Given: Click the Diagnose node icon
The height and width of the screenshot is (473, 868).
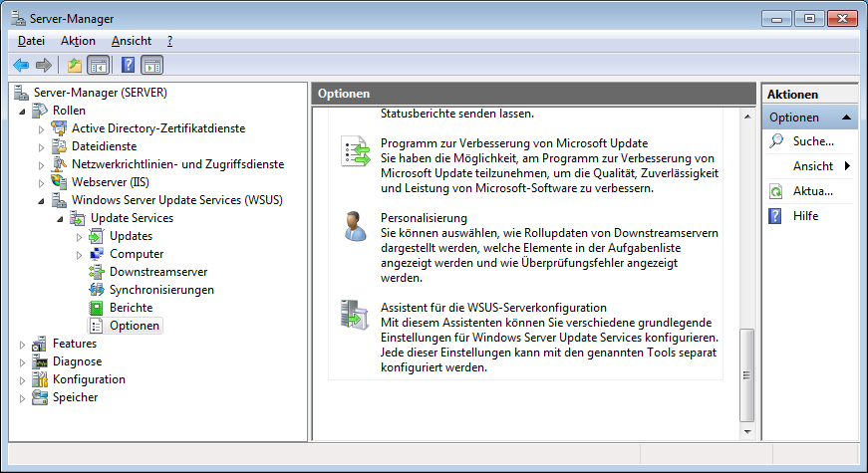Looking at the screenshot, I should (x=39, y=361).
